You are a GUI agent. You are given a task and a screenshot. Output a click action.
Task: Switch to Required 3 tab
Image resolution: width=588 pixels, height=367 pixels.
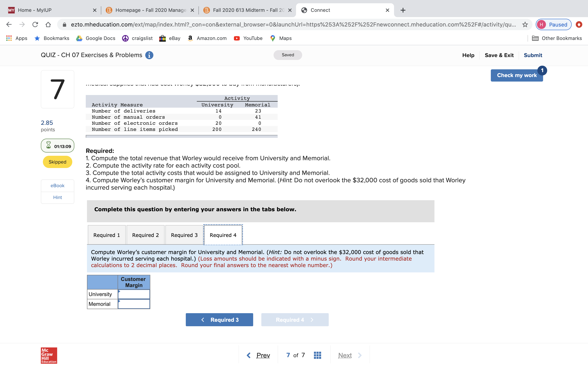pyautogui.click(x=184, y=235)
